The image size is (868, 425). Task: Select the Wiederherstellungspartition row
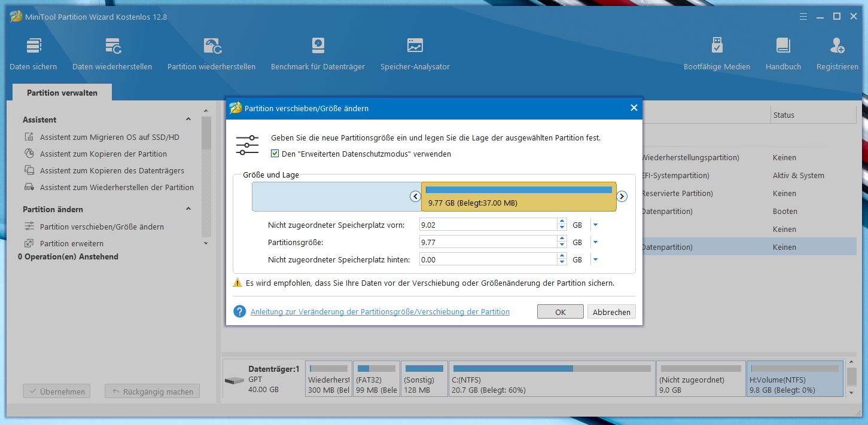coord(749,158)
